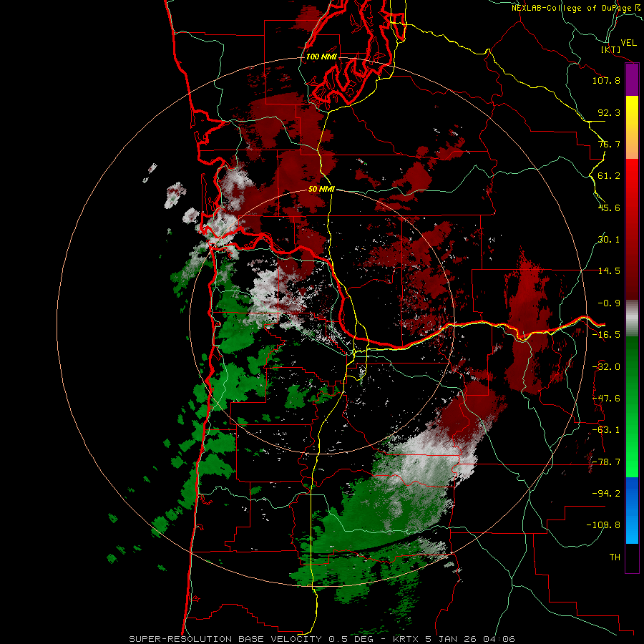Screen dimensions: 644x644
Task: Click the KRTX radar site identifier
Action: (406, 639)
